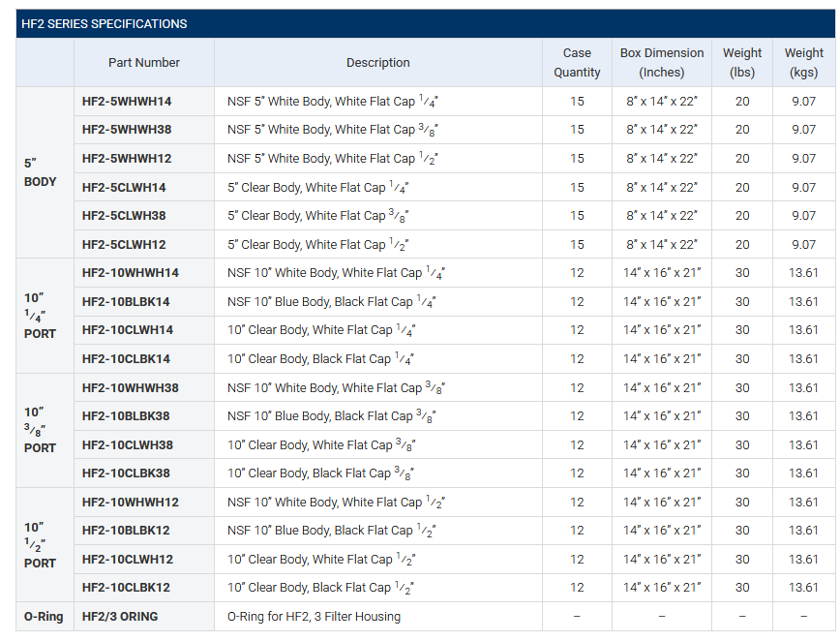Click the Part Number column header
This screenshot has height=641, width=840.
point(144,63)
